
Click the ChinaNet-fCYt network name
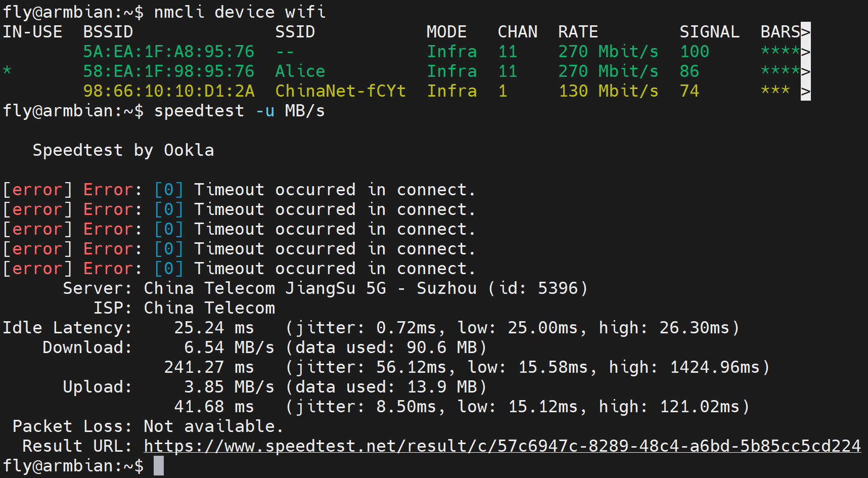click(341, 91)
